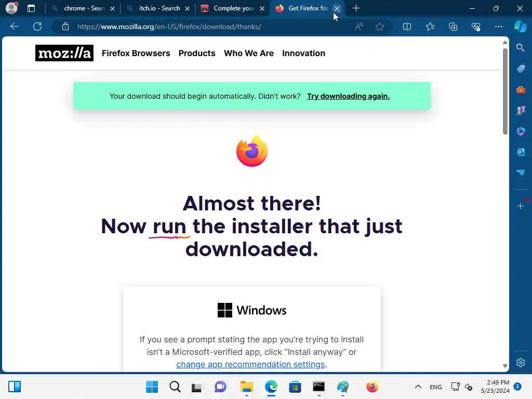
Task: Close the chrome - Search tab
Action: pos(112,8)
